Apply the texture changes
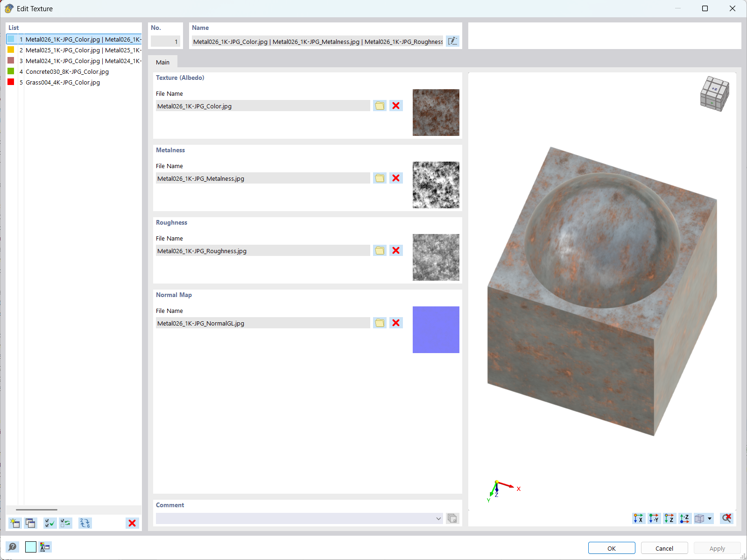Viewport: 747px width, 560px height. pos(717,548)
